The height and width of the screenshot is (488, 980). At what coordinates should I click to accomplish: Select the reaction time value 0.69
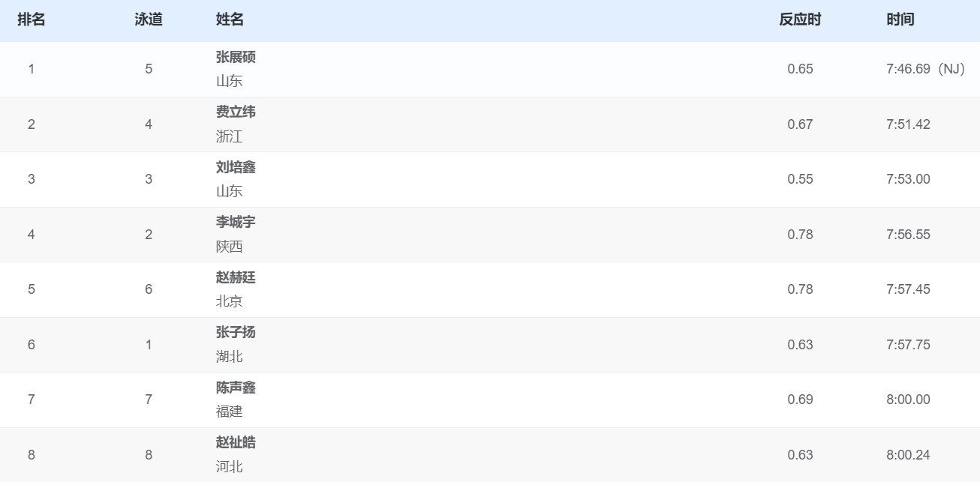click(x=800, y=400)
